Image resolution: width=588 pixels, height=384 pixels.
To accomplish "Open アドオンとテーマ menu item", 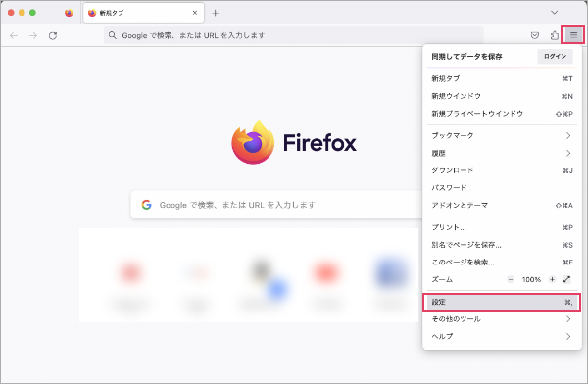I will (x=502, y=205).
